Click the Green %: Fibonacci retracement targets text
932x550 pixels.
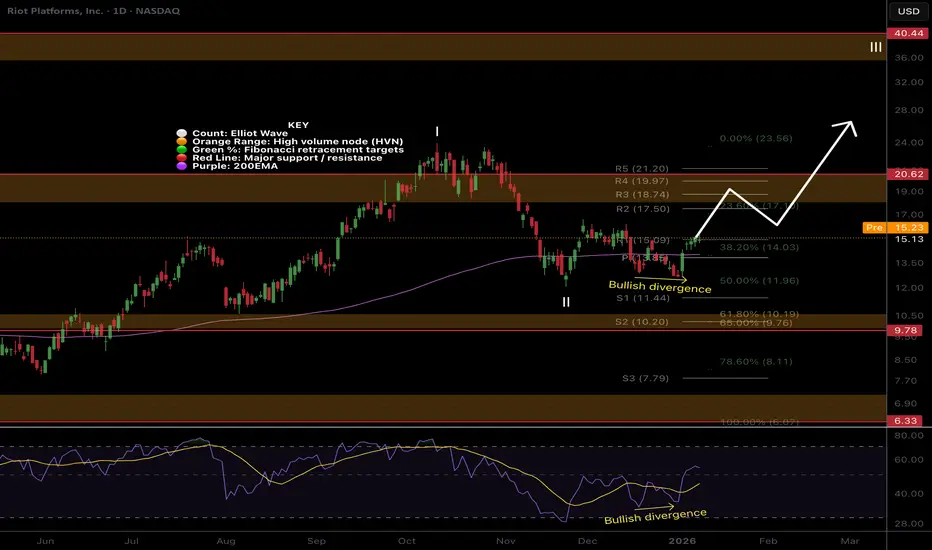pyautogui.click(x=298, y=150)
